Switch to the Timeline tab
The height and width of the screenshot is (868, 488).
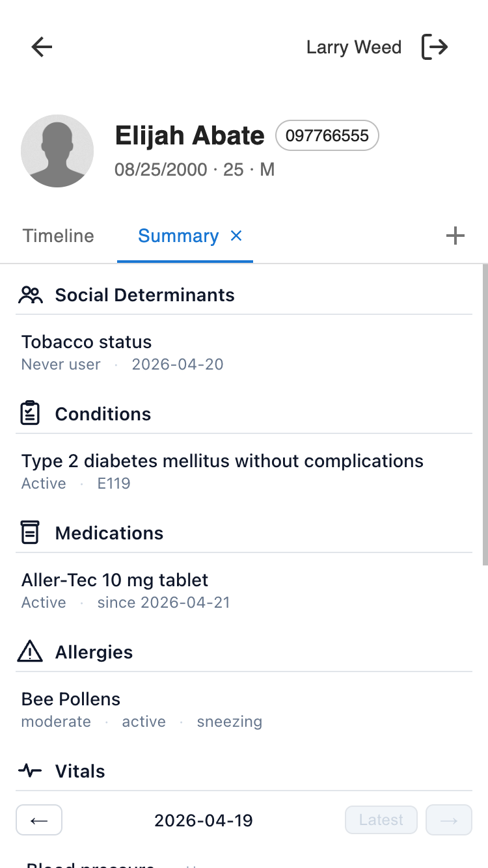[x=59, y=236]
